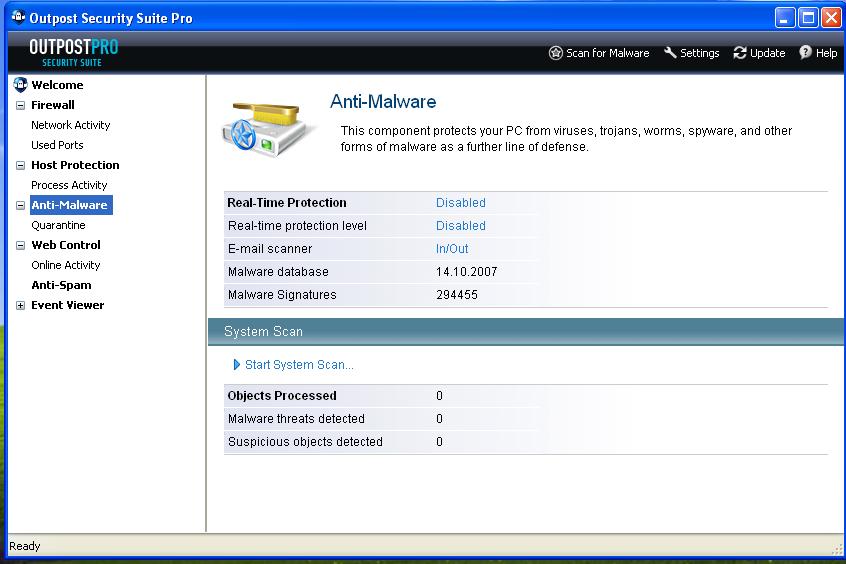Open Scan for Malware from toolbar
Screen dimensions: 846x564
599,53
